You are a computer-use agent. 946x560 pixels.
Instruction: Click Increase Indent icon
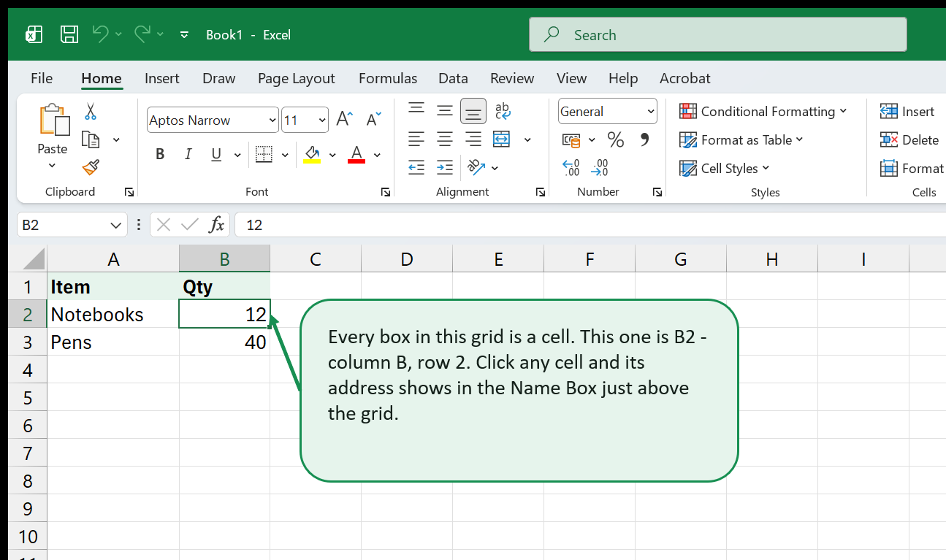(x=445, y=167)
